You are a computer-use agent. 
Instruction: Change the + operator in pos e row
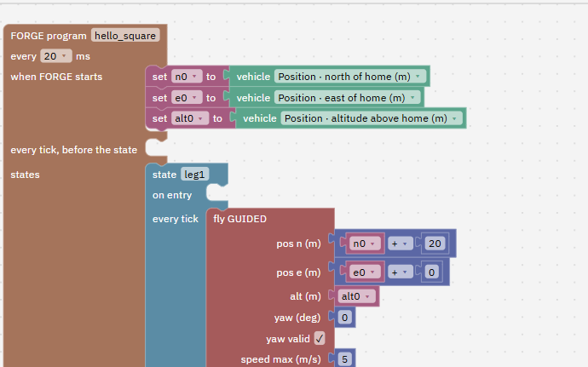pos(400,272)
